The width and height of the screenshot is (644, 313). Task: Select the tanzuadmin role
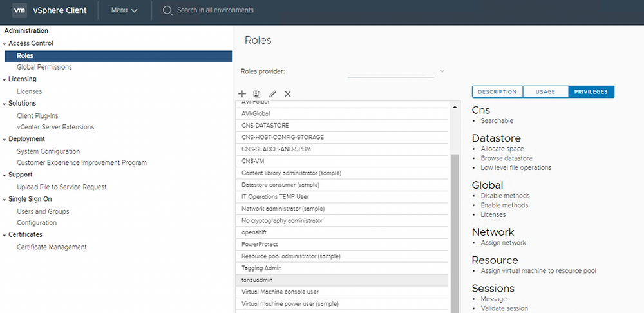click(342, 280)
